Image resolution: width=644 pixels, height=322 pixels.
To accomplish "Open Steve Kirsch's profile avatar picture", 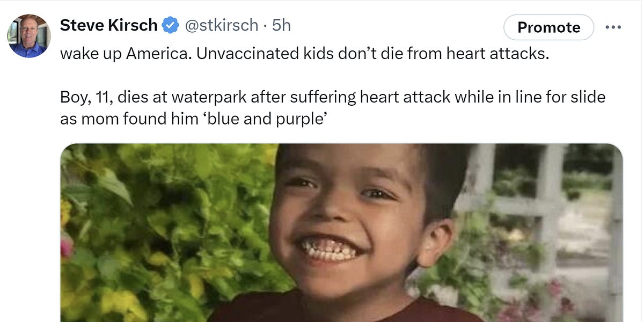I will click(x=30, y=36).
